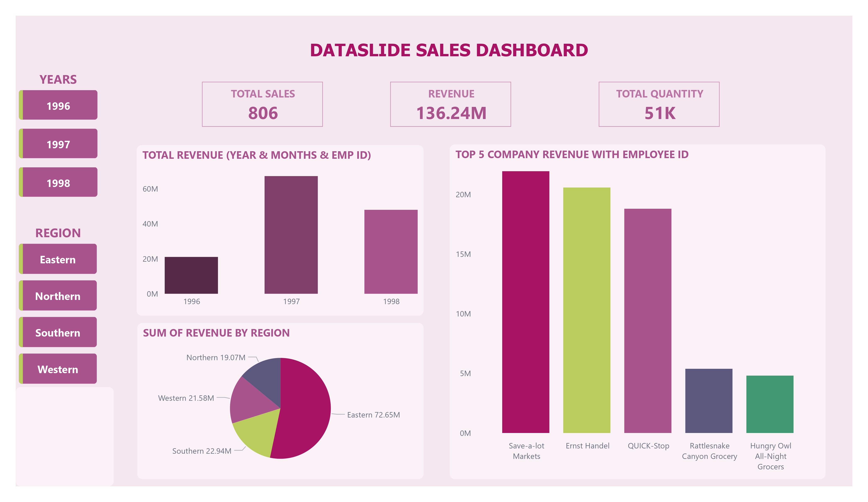Toggle the Eastern region slicer
This screenshot has height=502, width=868.
point(58,259)
